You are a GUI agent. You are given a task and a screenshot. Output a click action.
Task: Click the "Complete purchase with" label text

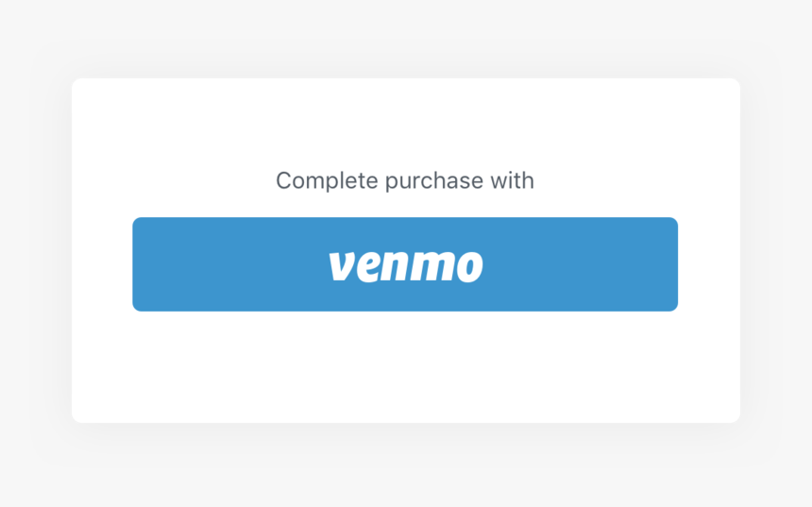pyautogui.click(x=405, y=180)
